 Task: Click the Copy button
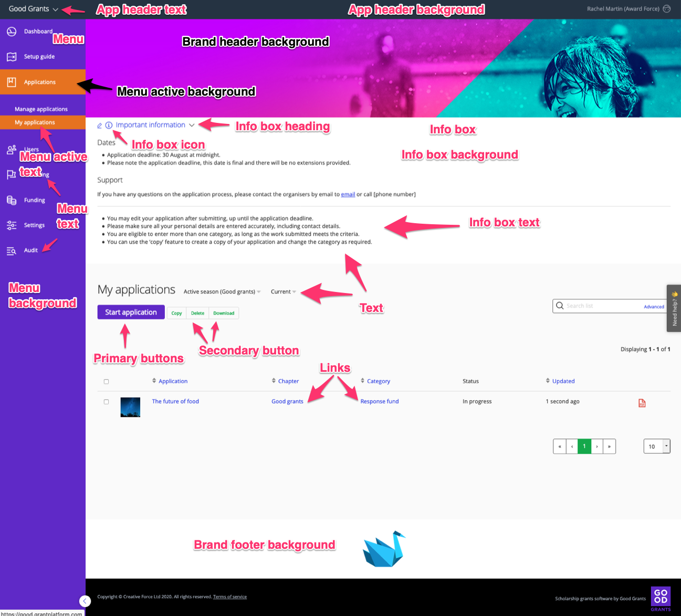(x=176, y=314)
